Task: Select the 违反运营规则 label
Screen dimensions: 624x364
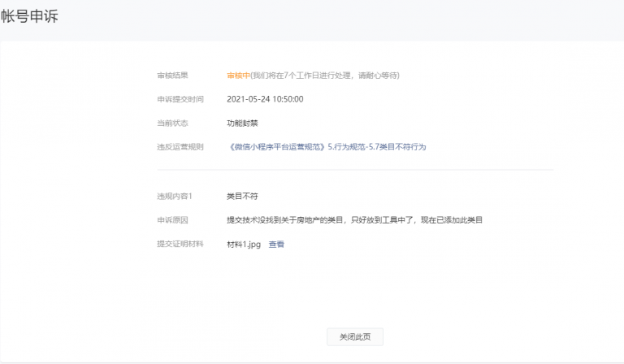Action: point(180,147)
